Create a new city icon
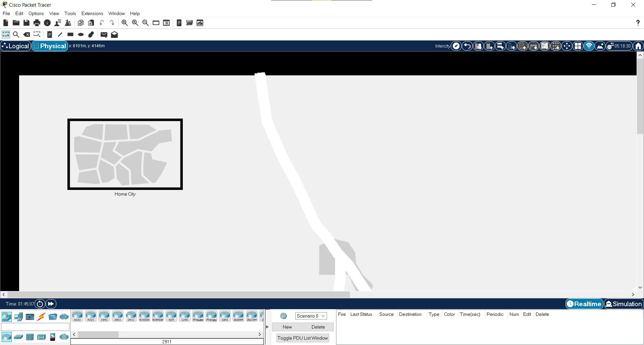Image resolution: width=644 pixels, height=345 pixels. pos(478,46)
